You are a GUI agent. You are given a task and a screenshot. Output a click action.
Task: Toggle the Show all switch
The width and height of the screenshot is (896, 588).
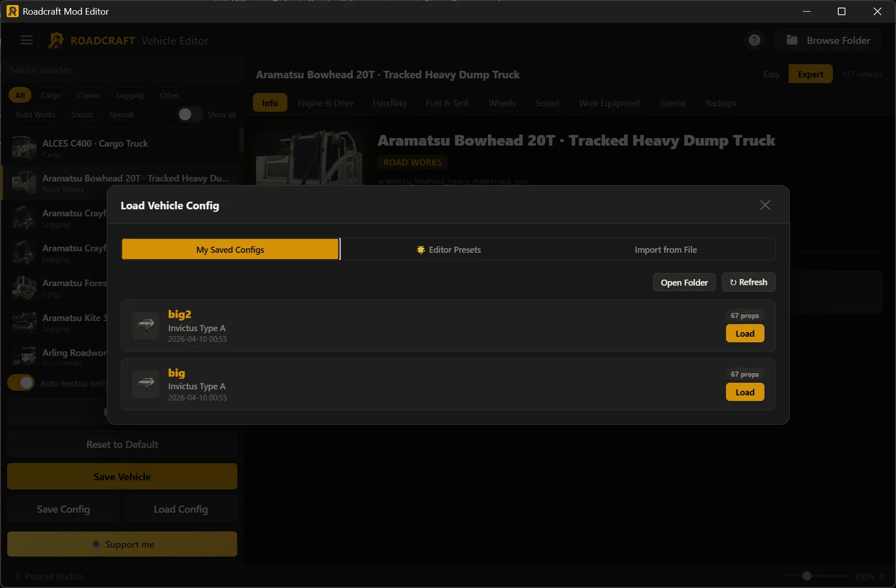[190, 114]
